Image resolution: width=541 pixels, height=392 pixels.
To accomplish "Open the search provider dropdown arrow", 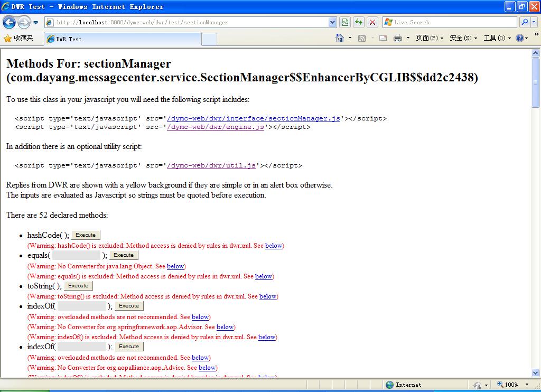I will pyautogui.click(x=534, y=22).
